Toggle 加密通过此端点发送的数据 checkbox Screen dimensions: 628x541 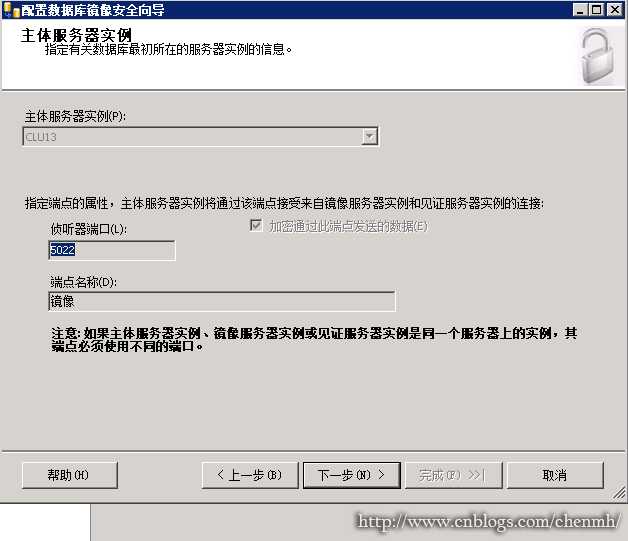click(x=256, y=225)
